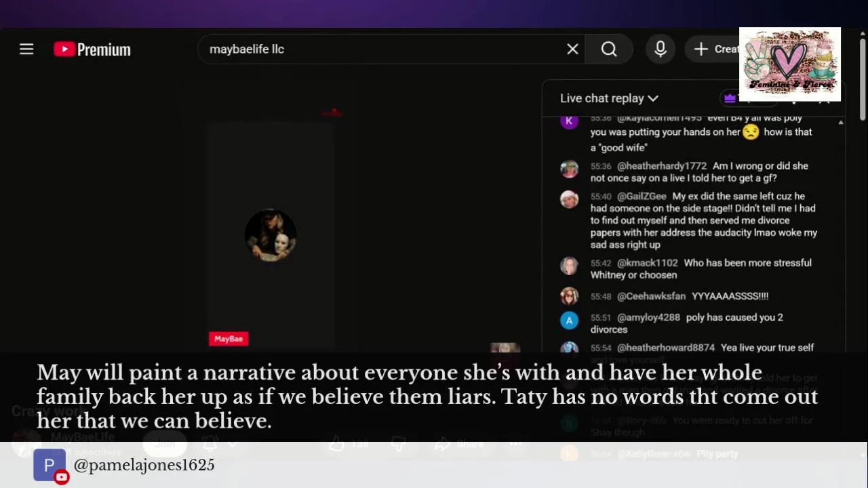Image resolution: width=868 pixels, height=488 pixels.
Task: Click the purple P avatar of @pamelajones1625
Action: pos(50,466)
